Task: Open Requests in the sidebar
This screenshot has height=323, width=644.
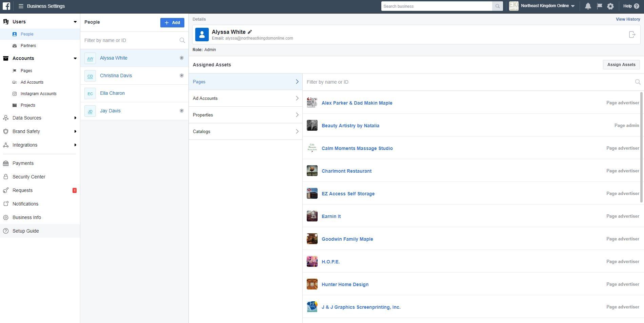Action: [40, 190]
